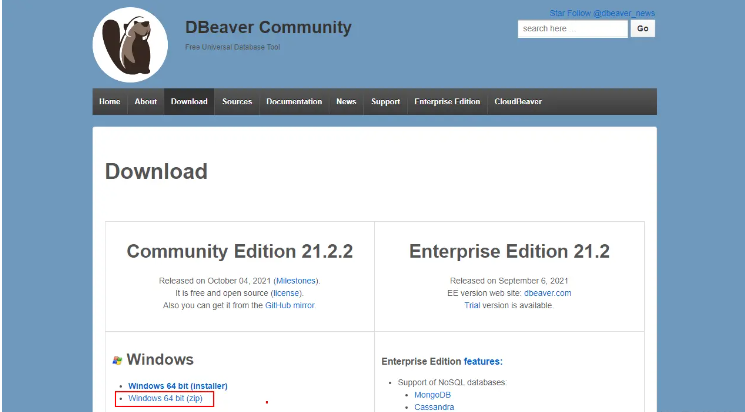
Task: Click the Windows flag icon beside Windows heading
Action: (117, 360)
